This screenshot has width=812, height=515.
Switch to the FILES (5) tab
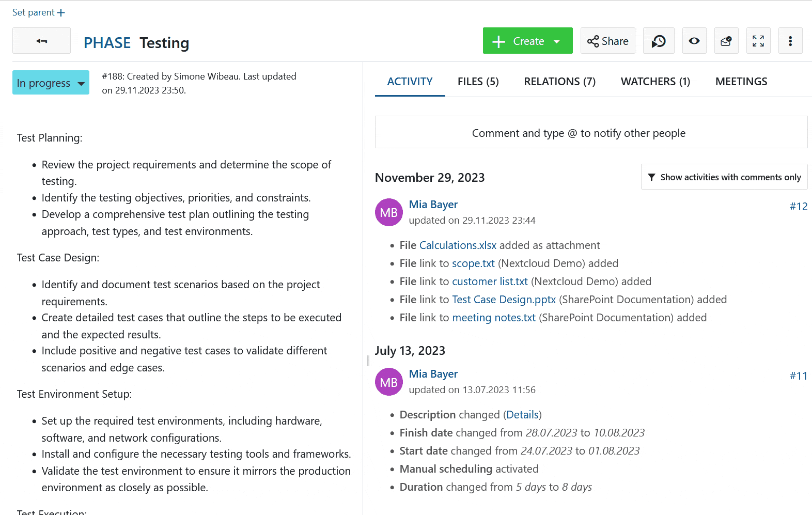pyautogui.click(x=478, y=82)
